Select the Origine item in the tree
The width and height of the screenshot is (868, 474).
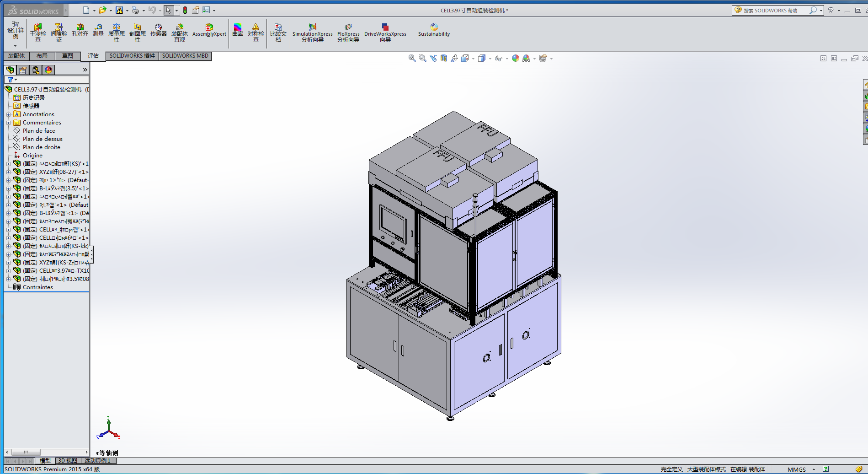[32, 156]
